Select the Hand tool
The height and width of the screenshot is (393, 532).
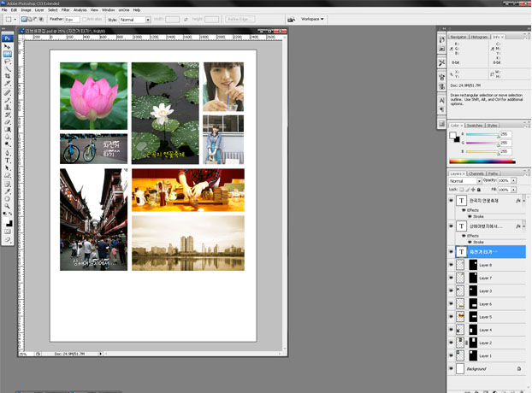tap(8, 198)
